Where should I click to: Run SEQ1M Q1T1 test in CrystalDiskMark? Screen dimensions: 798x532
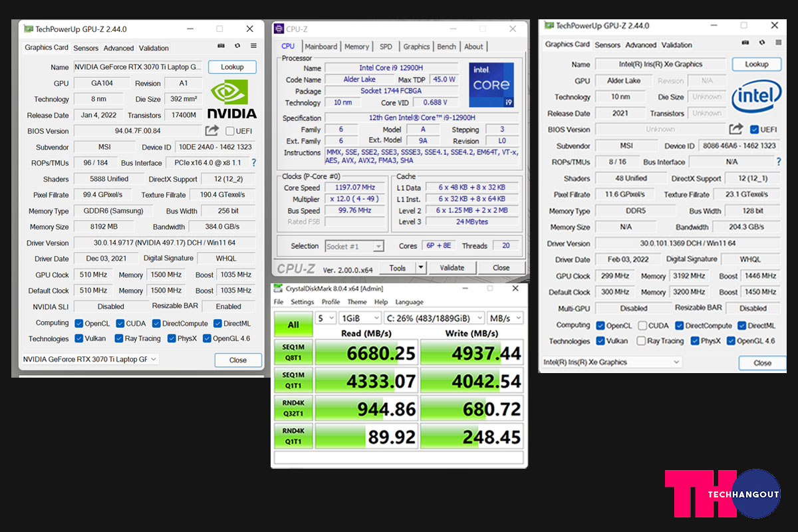tap(293, 380)
